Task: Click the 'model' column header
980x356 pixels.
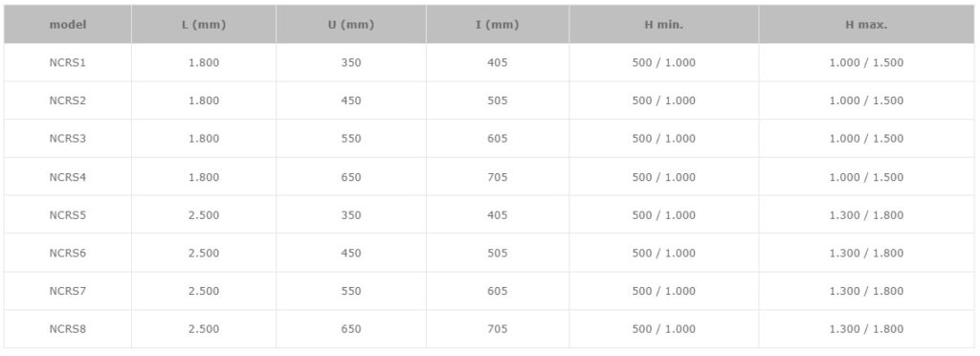Action: click(68, 25)
